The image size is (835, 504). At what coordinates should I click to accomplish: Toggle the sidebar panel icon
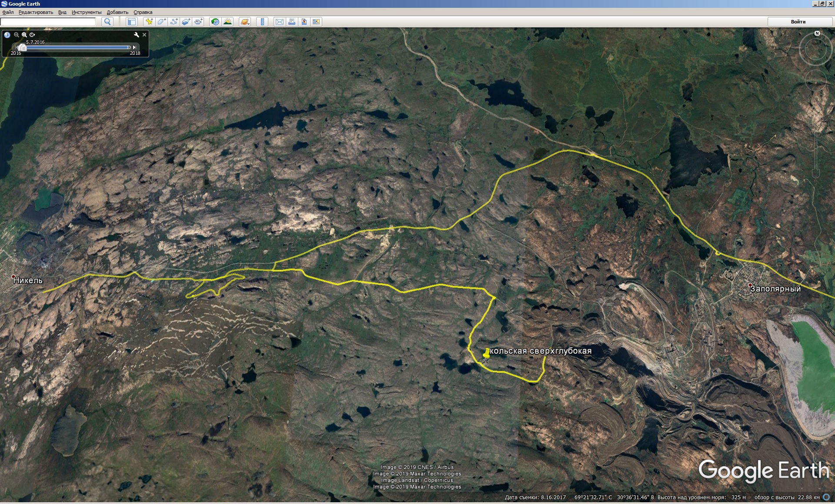coord(131,22)
